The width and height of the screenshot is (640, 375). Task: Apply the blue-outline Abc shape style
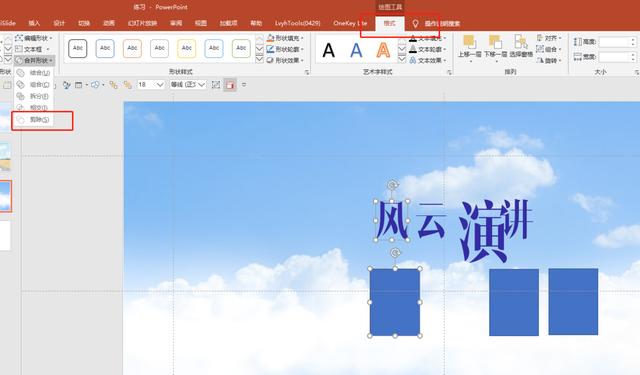[105, 49]
